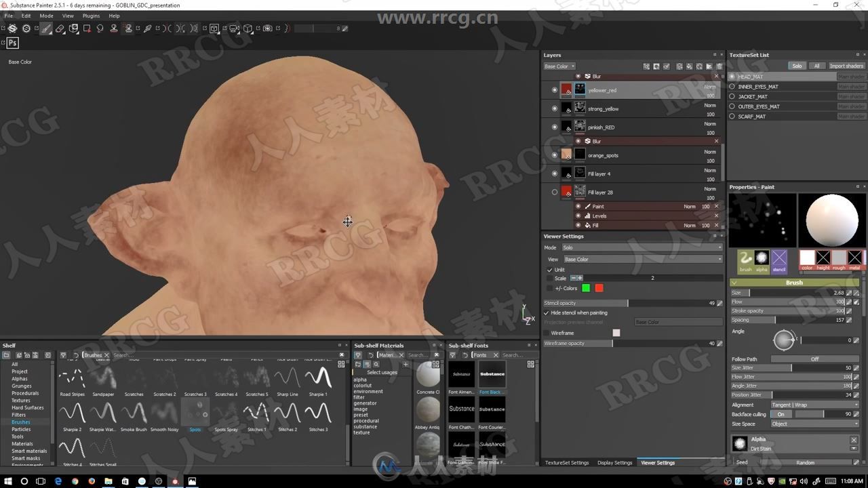Click the green Colors swatch

pos(586,288)
